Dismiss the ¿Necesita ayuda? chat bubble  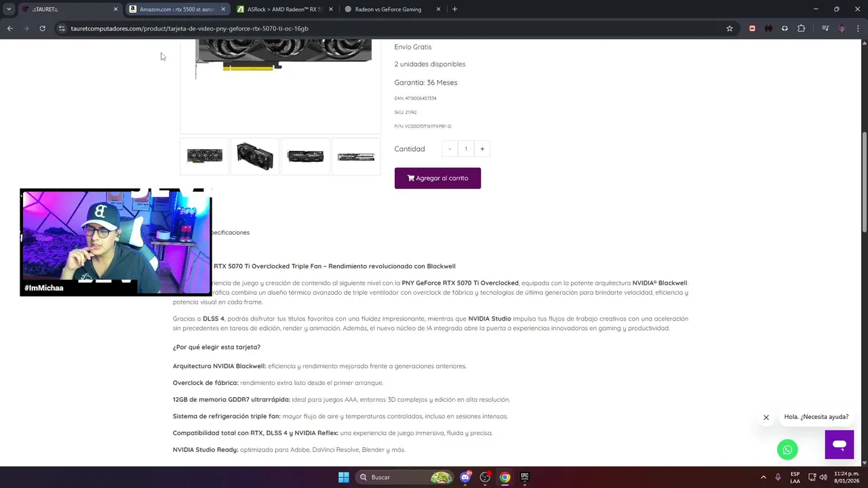click(x=766, y=418)
